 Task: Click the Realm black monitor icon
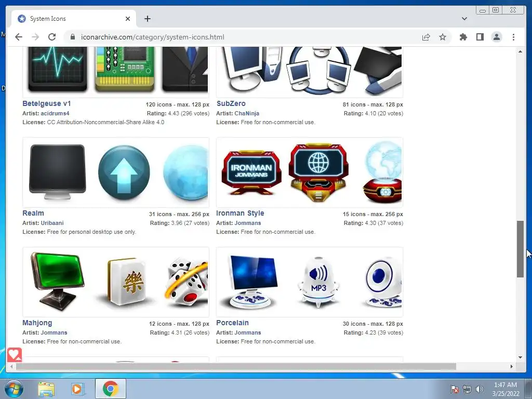coord(57,172)
